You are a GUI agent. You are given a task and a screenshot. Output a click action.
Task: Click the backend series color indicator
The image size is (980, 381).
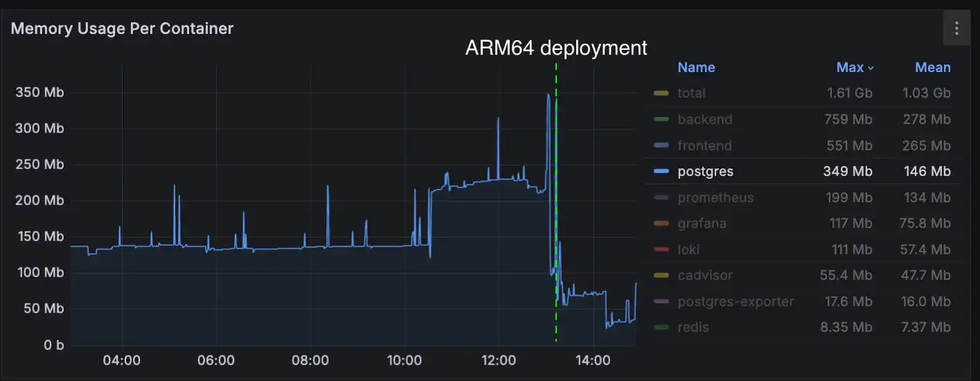pos(661,119)
